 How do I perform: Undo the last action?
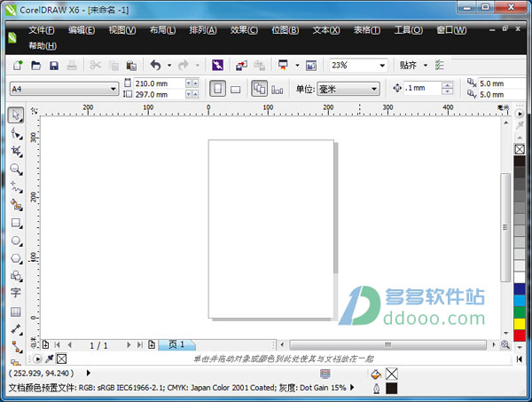155,65
